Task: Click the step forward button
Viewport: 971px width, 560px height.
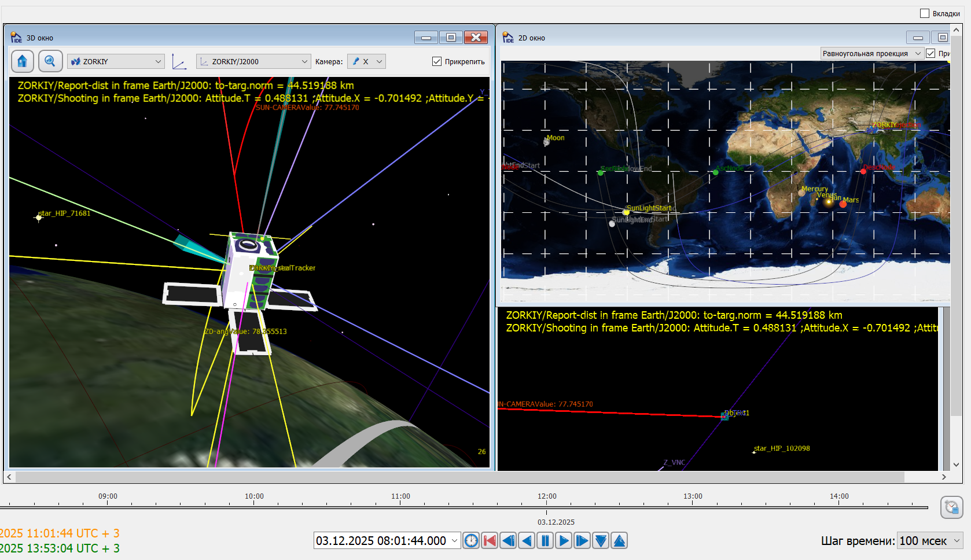Action: (x=582, y=541)
